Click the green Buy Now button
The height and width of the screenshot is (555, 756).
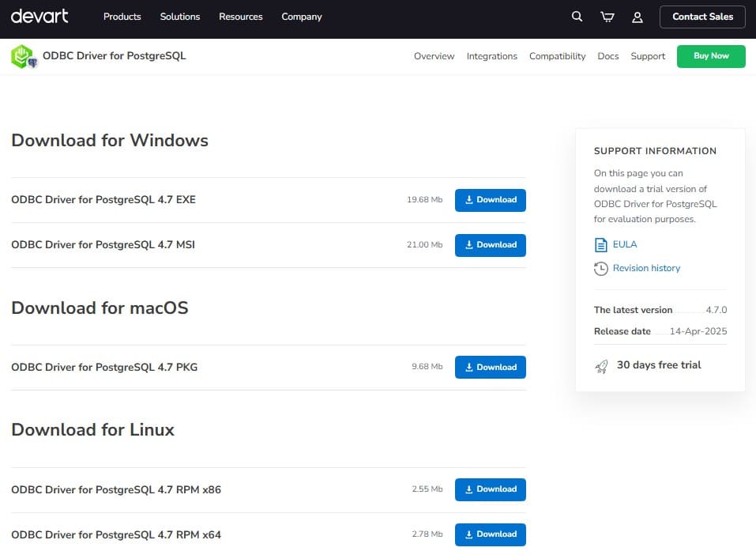pos(711,56)
